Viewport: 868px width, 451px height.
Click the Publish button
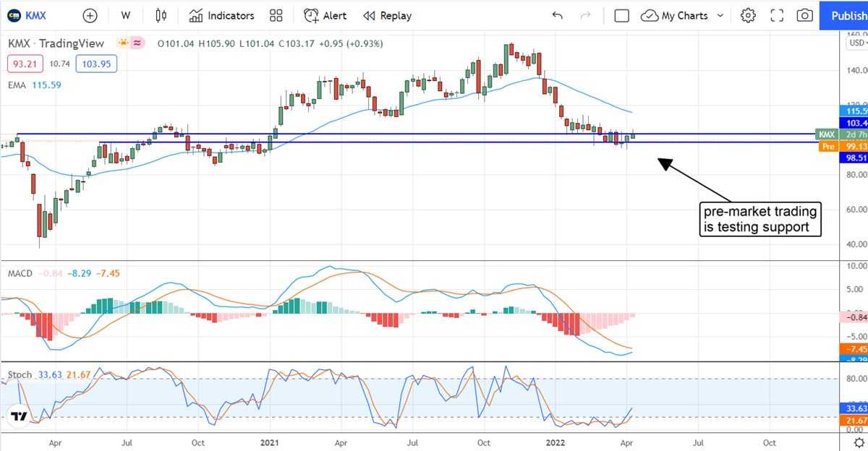tap(844, 15)
